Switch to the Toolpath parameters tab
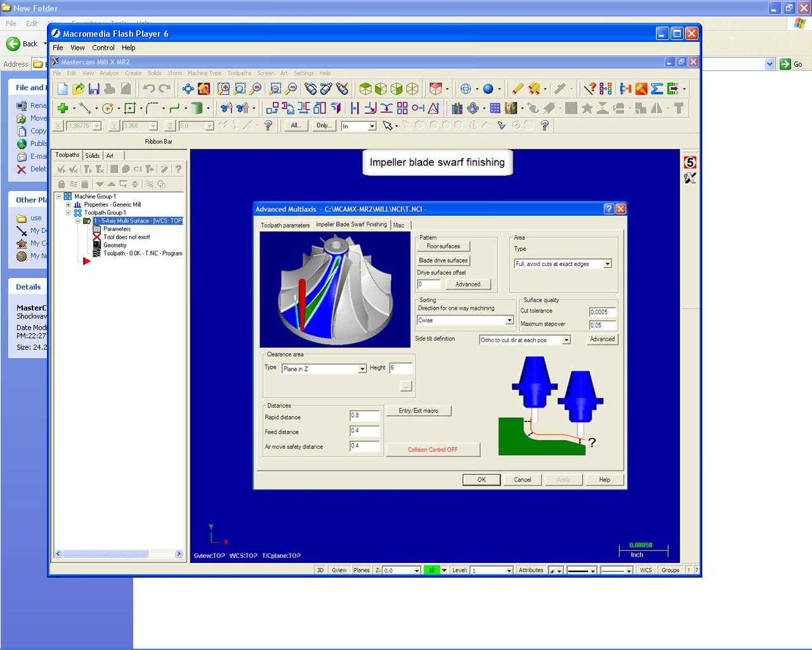Viewport: 812px width, 650px height. tap(285, 225)
